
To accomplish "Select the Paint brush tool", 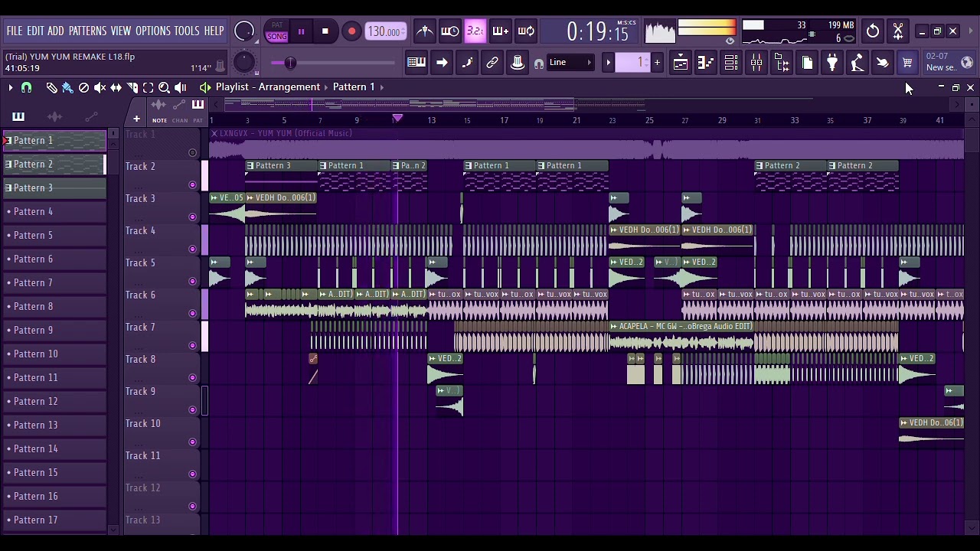I will (67, 88).
